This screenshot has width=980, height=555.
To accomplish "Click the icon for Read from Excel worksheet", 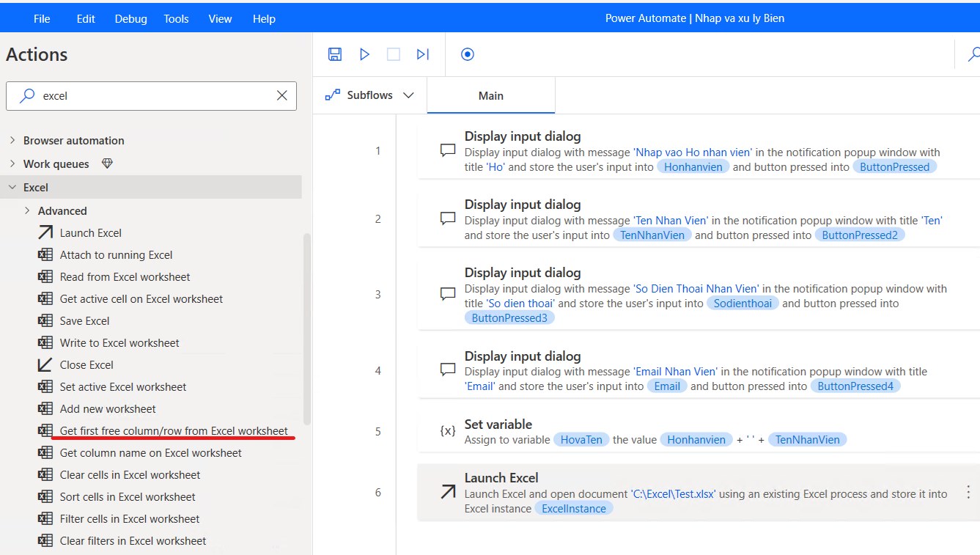I will (45, 276).
